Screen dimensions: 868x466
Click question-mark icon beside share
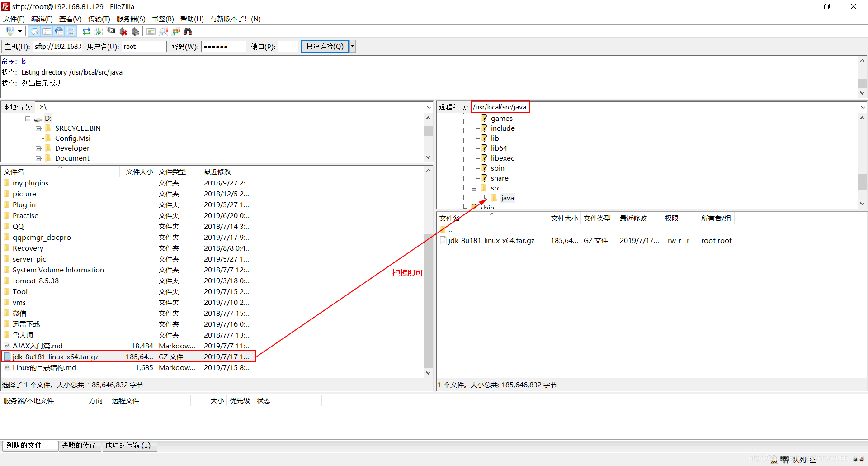(x=484, y=178)
